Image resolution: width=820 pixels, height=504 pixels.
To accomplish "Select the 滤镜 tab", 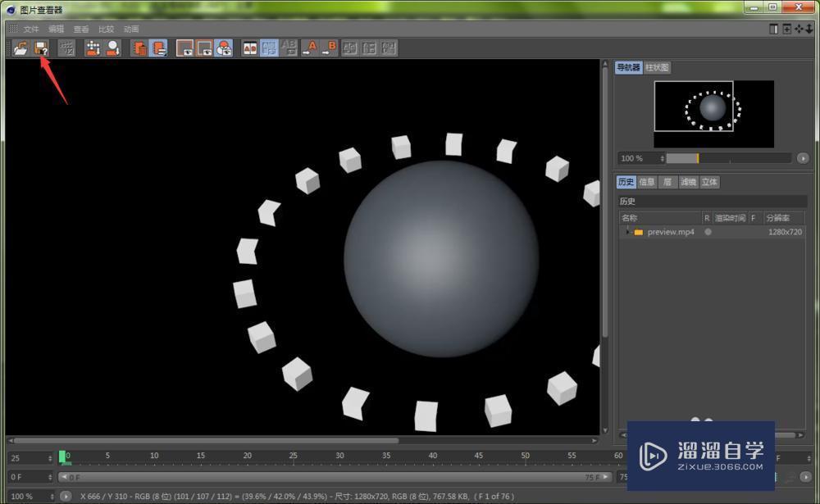I will point(688,182).
